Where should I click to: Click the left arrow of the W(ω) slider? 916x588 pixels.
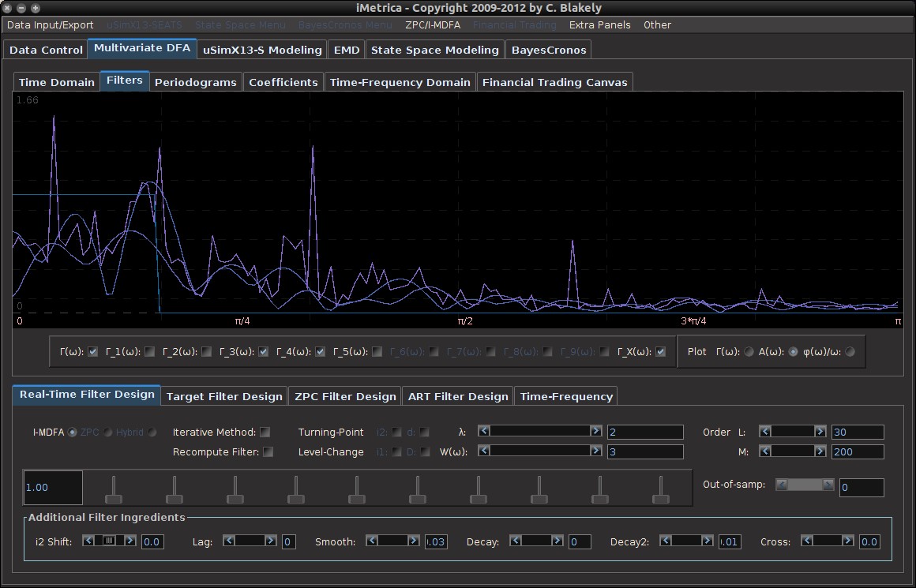click(484, 451)
